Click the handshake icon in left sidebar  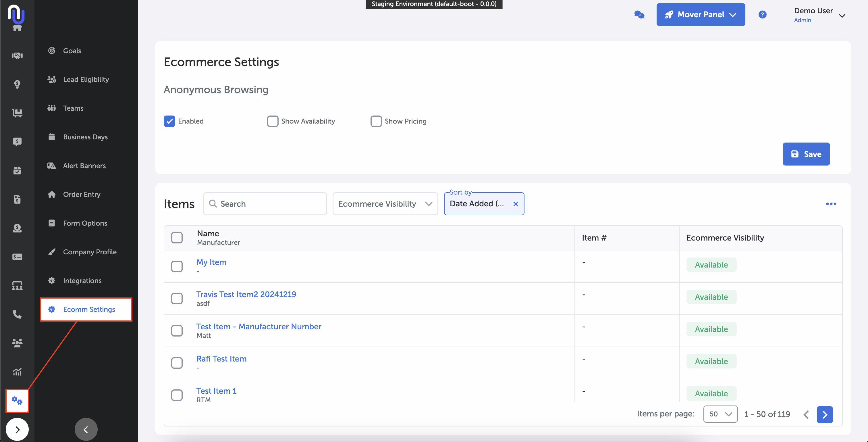(x=17, y=55)
